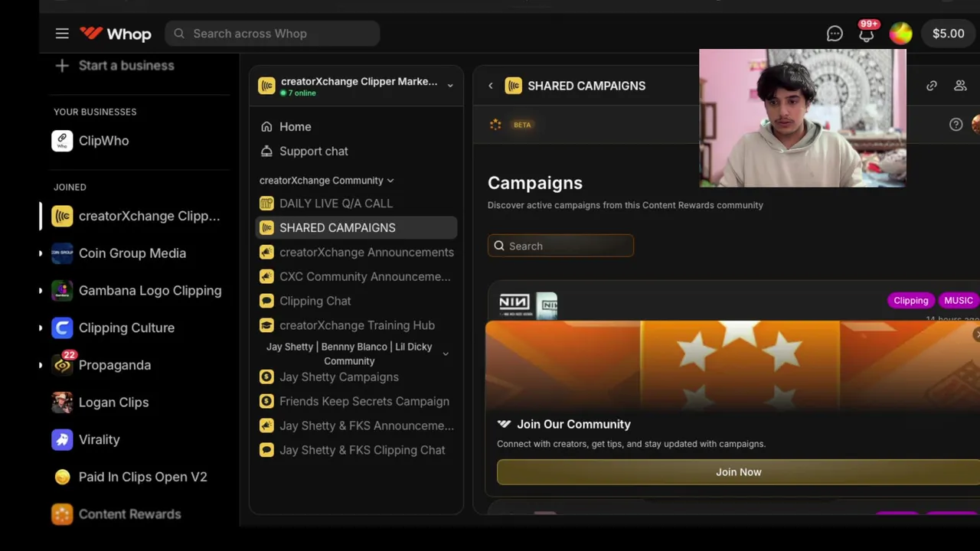The image size is (980, 551).
Task: Expand the Propaganda arrow
Action: (x=41, y=365)
